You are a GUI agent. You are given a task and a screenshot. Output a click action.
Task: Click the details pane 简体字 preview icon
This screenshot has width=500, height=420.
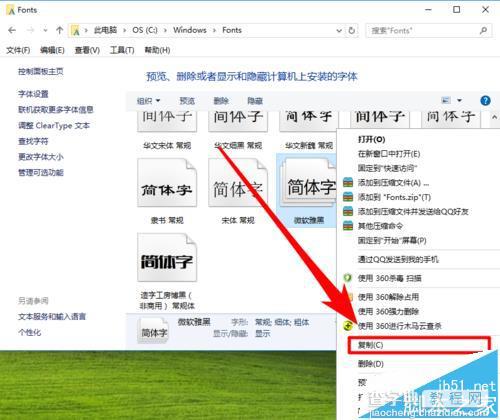click(x=153, y=331)
